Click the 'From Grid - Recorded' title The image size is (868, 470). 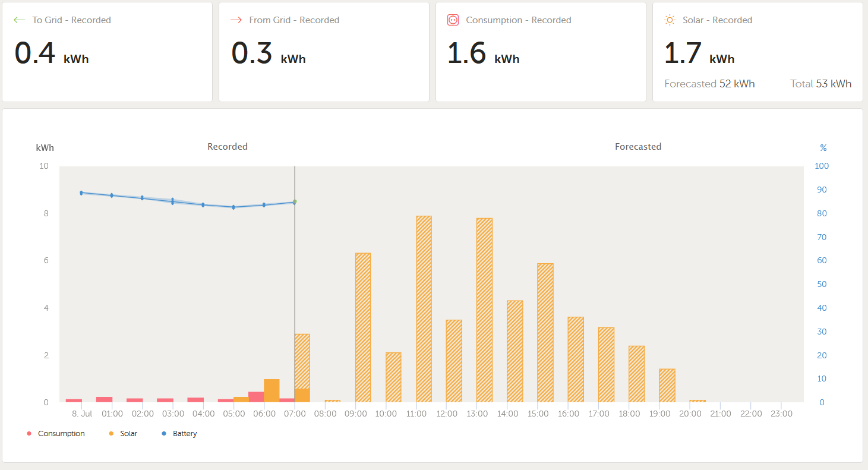[x=294, y=20]
